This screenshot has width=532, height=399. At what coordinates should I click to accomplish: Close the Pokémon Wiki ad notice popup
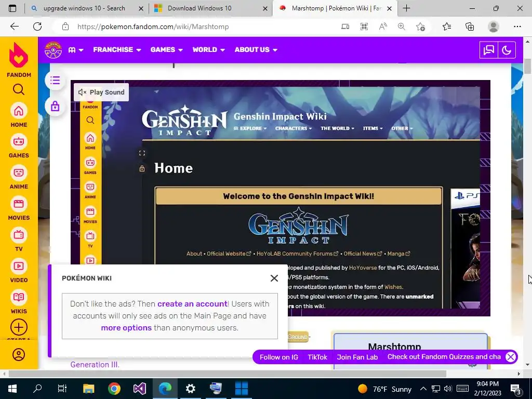[274, 278]
